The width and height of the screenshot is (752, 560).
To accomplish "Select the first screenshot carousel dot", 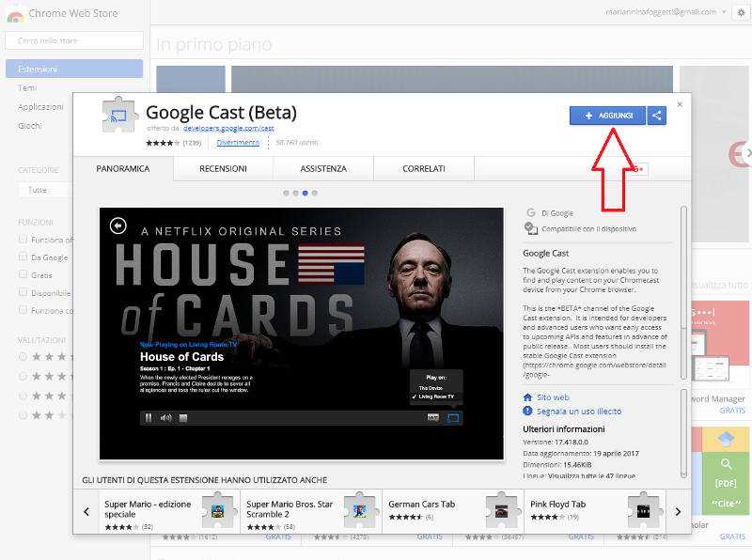I will (287, 194).
